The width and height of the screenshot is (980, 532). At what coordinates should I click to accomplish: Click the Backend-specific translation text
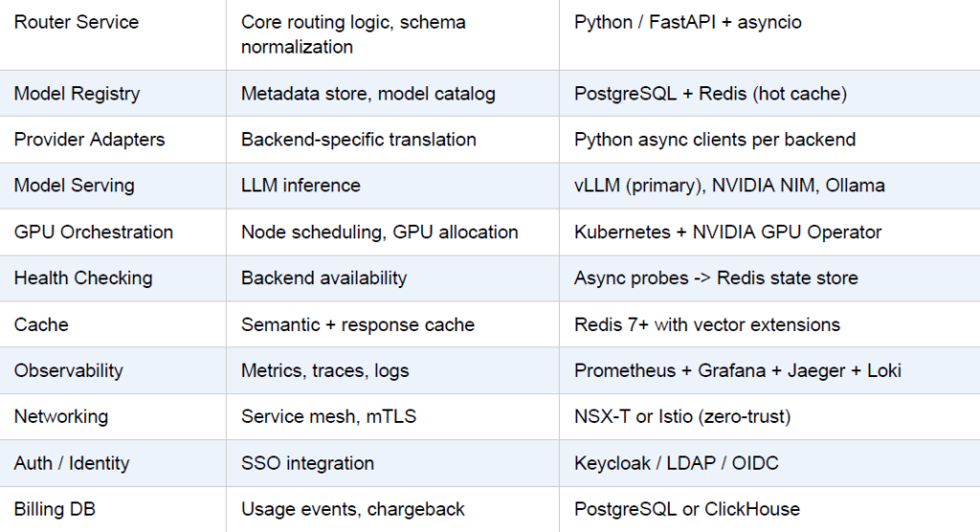click(358, 140)
